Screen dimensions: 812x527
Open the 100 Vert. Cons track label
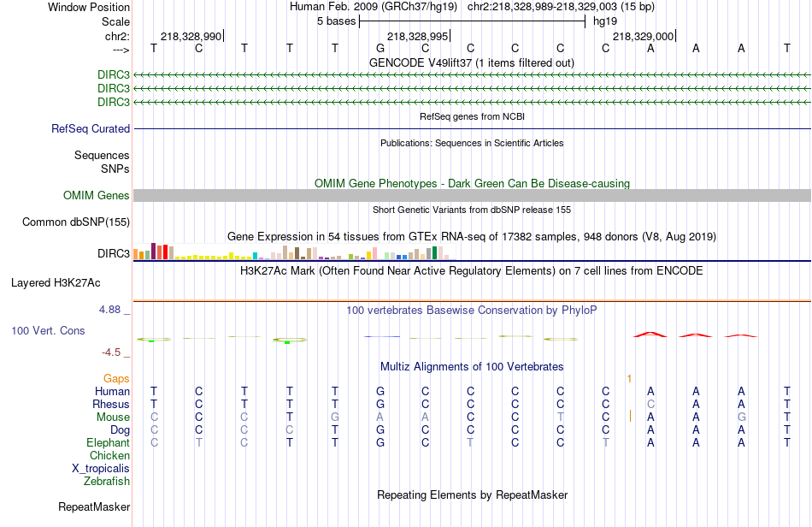click(48, 330)
